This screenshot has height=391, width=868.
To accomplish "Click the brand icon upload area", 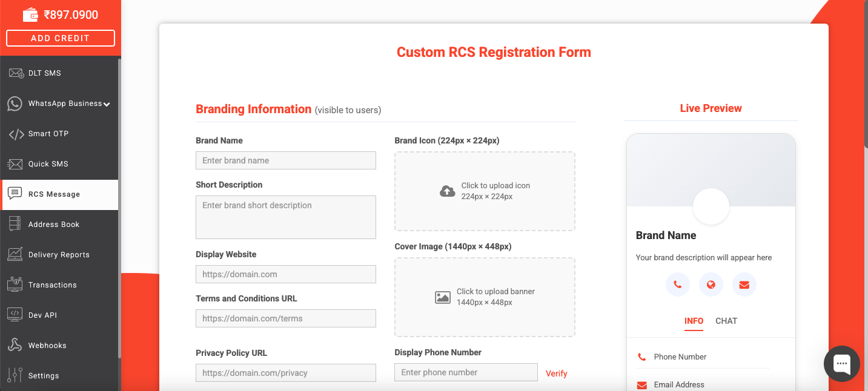I will [x=485, y=191].
